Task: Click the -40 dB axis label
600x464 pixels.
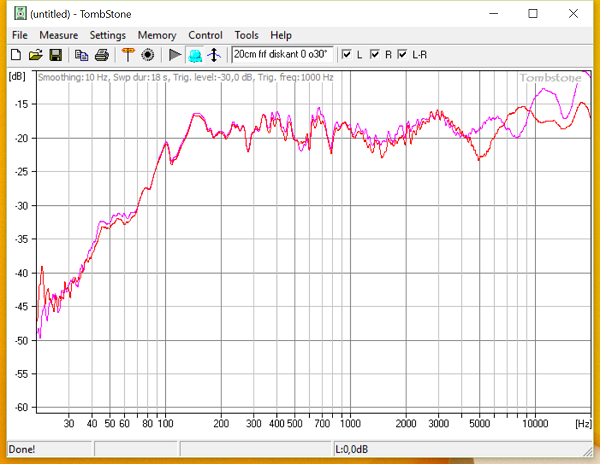Action: [21, 273]
